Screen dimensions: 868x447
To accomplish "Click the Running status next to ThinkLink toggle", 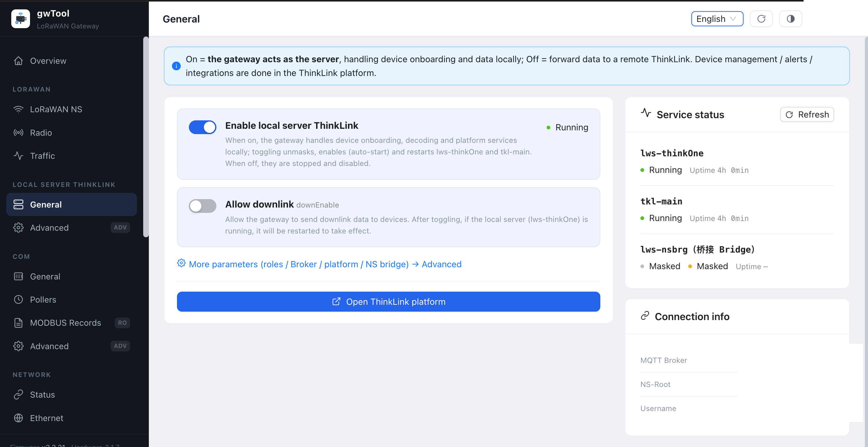I will pos(568,127).
